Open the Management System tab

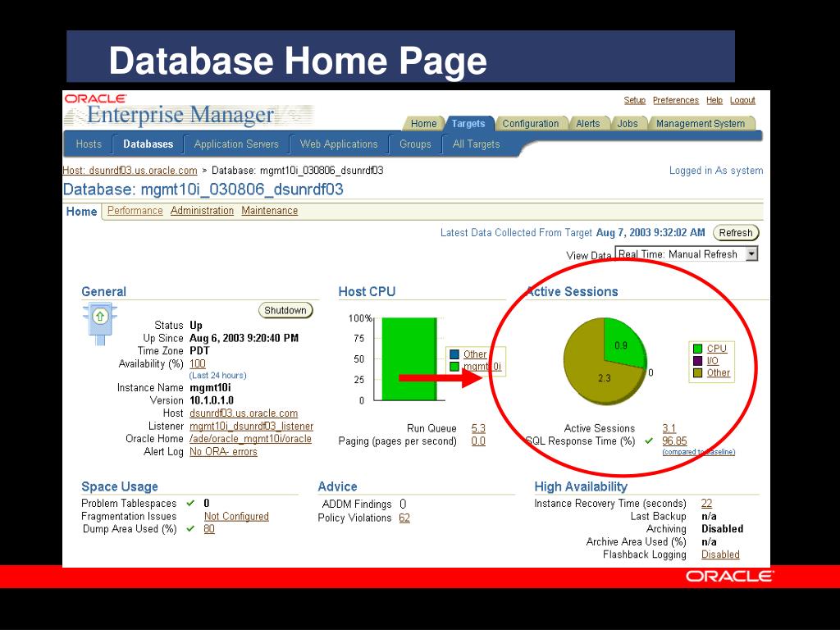pyautogui.click(x=701, y=124)
